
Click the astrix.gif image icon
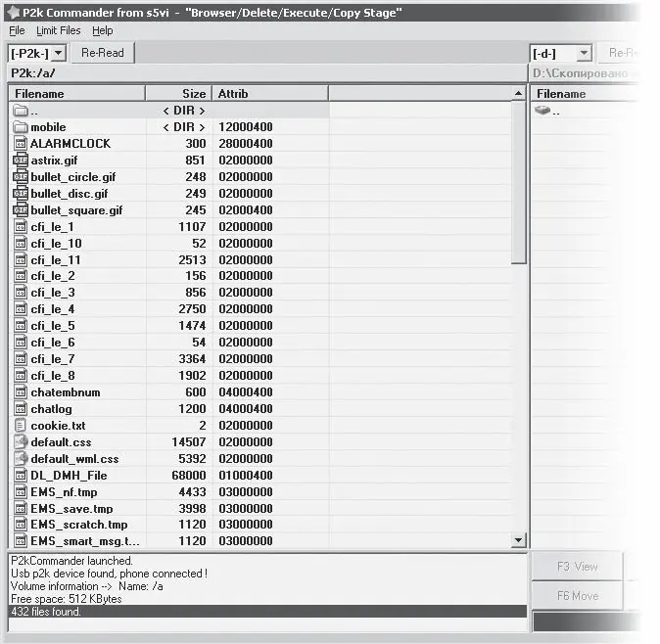(21, 161)
